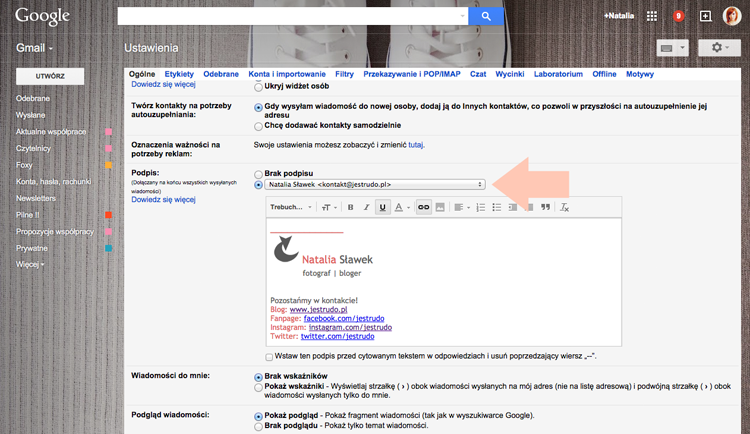The height and width of the screenshot is (434, 750).
Task: Open text alignment options in signature toolbar
Action: coord(462,207)
